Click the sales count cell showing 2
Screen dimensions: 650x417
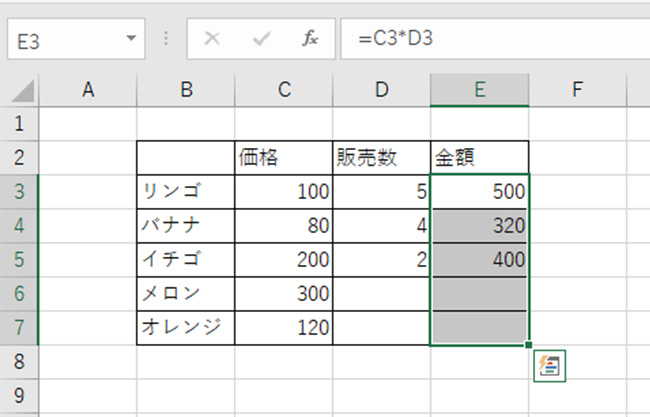(381, 260)
